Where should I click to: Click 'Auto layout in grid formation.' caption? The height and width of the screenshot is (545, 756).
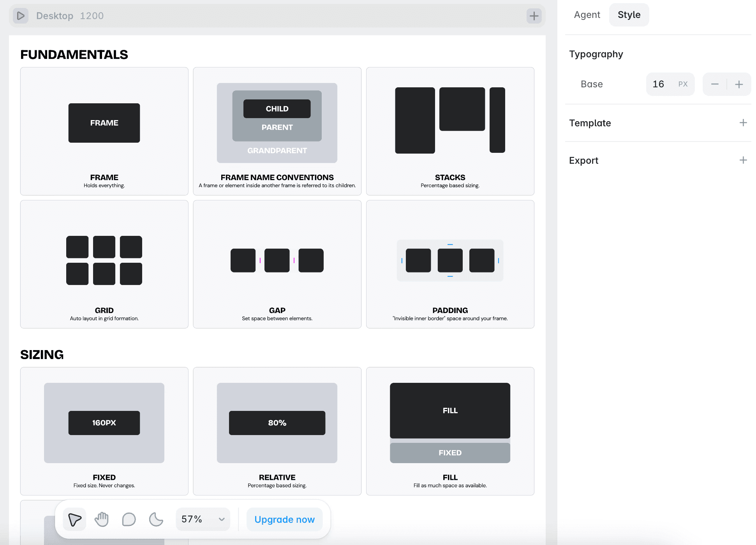(x=104, y=319)
